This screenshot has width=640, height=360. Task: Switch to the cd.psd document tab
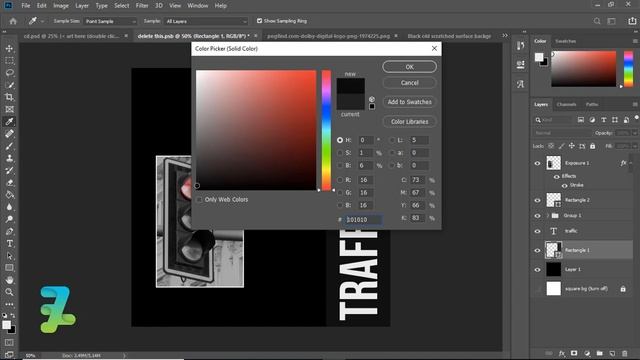coord(71,36)
